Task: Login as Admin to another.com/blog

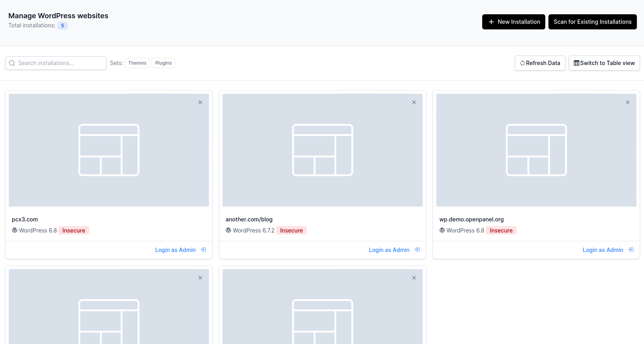Action: click(x=389, y=250)
